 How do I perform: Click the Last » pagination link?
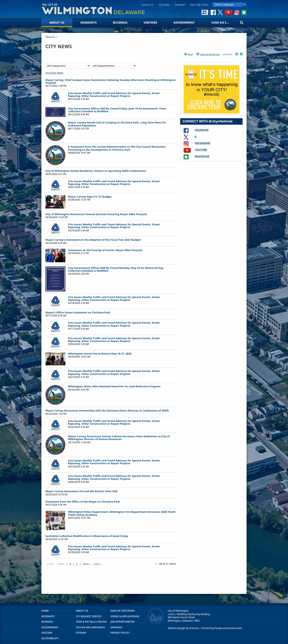[97, 564]
